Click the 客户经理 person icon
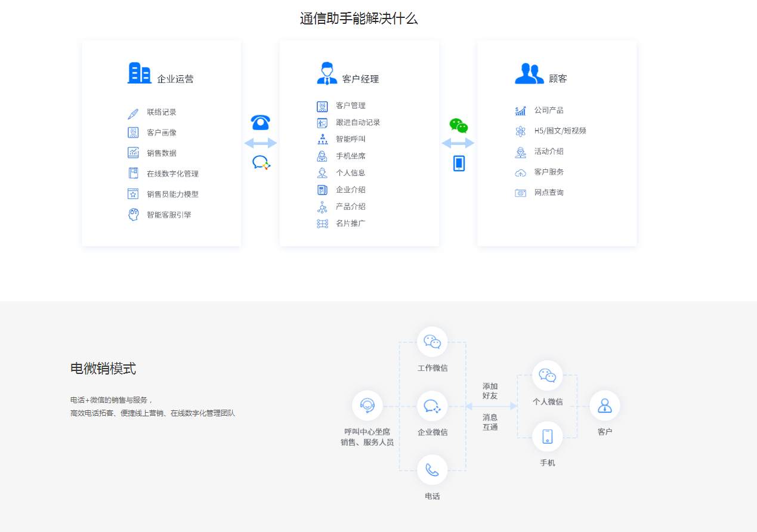This screenshot has width=757, height=532. pos(326,73)
